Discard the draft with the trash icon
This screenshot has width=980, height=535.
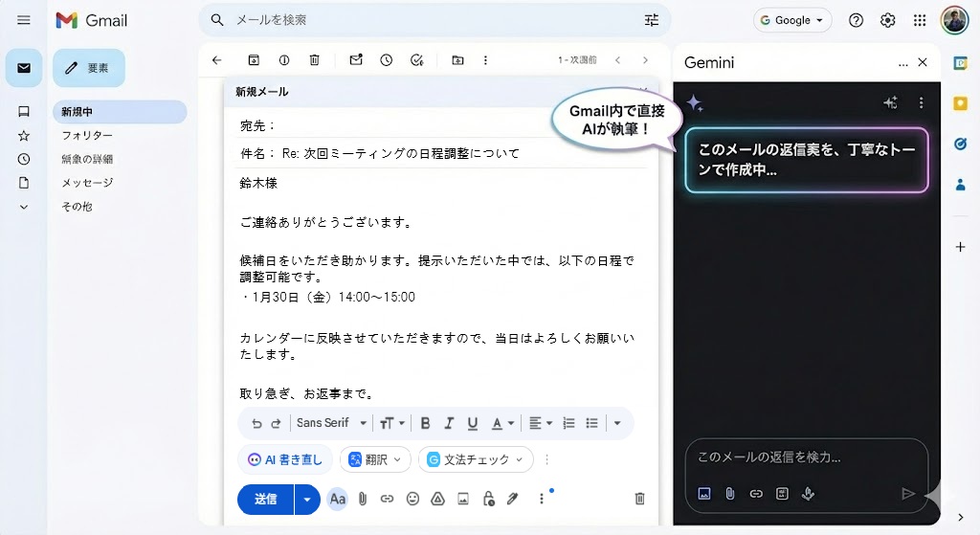pos(639,499)
